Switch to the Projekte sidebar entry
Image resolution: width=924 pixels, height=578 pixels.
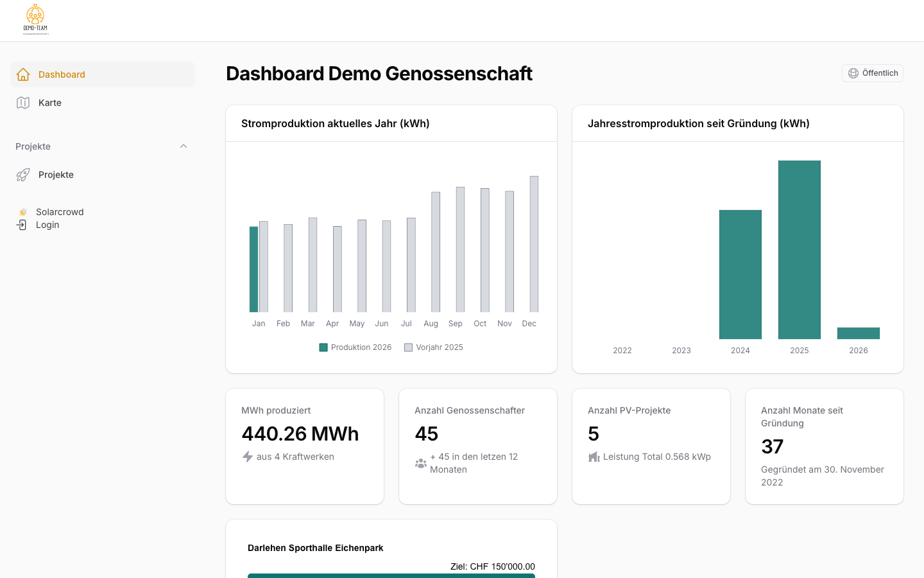56,174
